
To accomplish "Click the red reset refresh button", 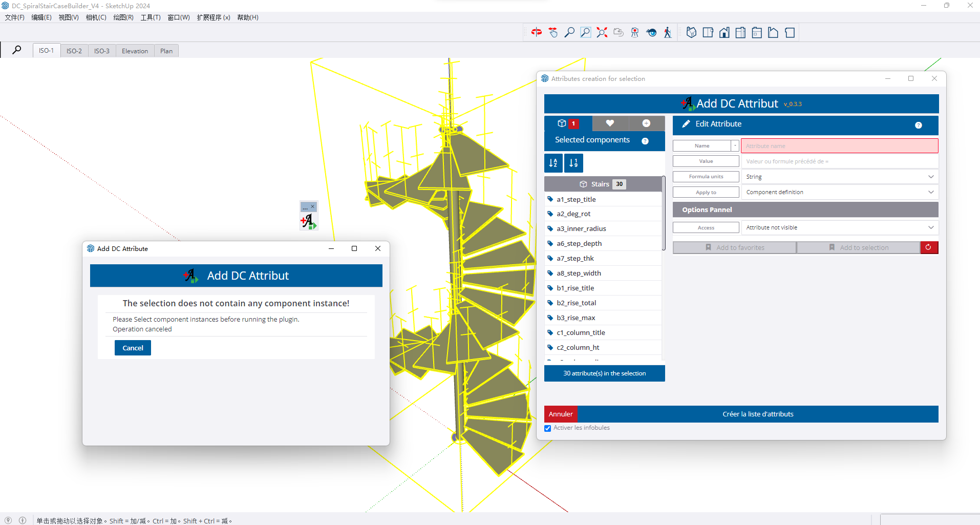I will click(928, 247).
